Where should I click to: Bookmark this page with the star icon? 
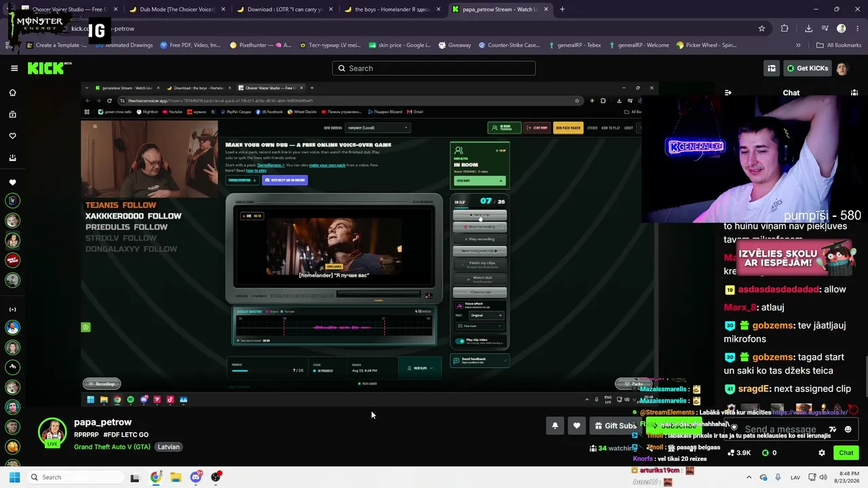762,28
